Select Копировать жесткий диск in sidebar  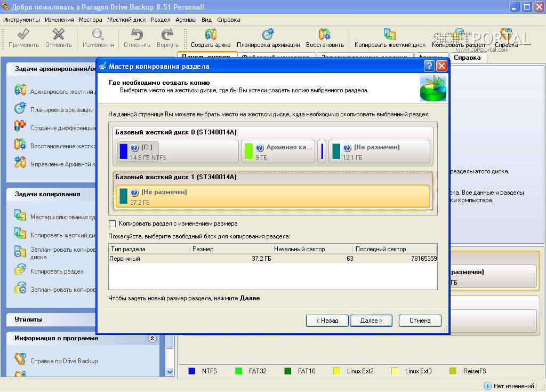tap(55, 235)
